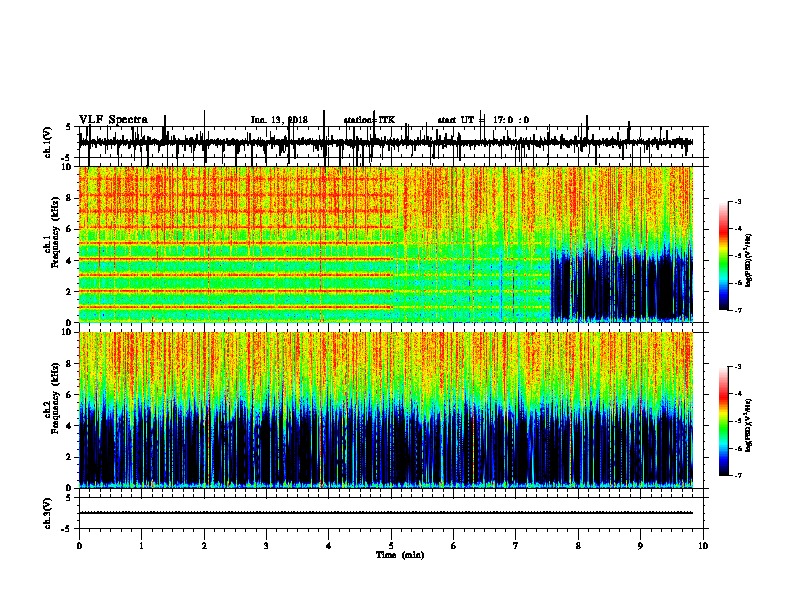Click the 'VLF Spectra' plot title

[x=114, y=120]
